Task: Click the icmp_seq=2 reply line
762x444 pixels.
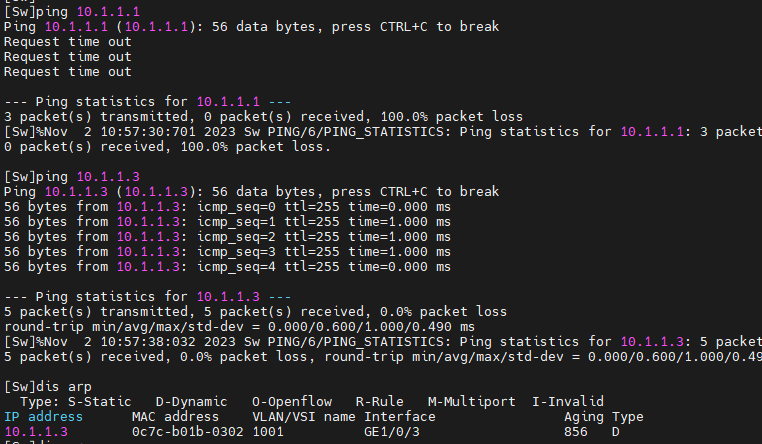Action: coord(227,236)
